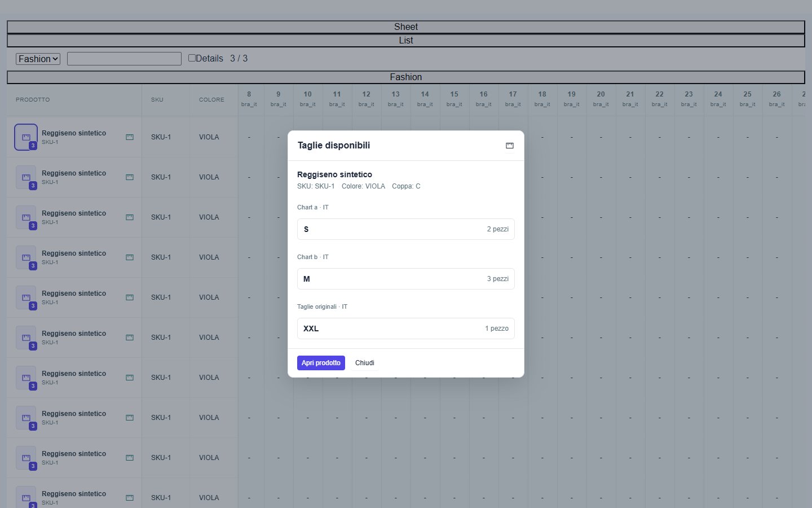The width and height of the screenshot is (812, 508).
Task: Click the Apri prodotto button
Action: pos(321,363)
